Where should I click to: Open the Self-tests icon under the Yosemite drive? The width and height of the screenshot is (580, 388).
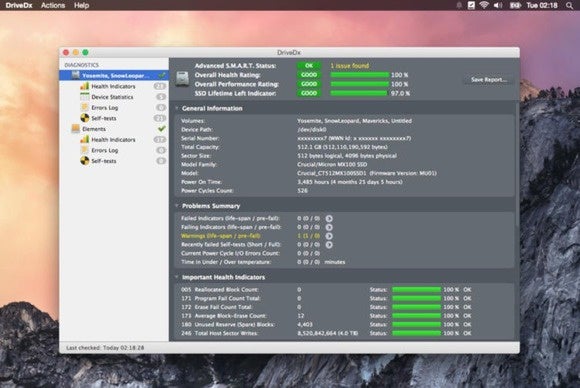pyautogui.click(x=85, y=118)
